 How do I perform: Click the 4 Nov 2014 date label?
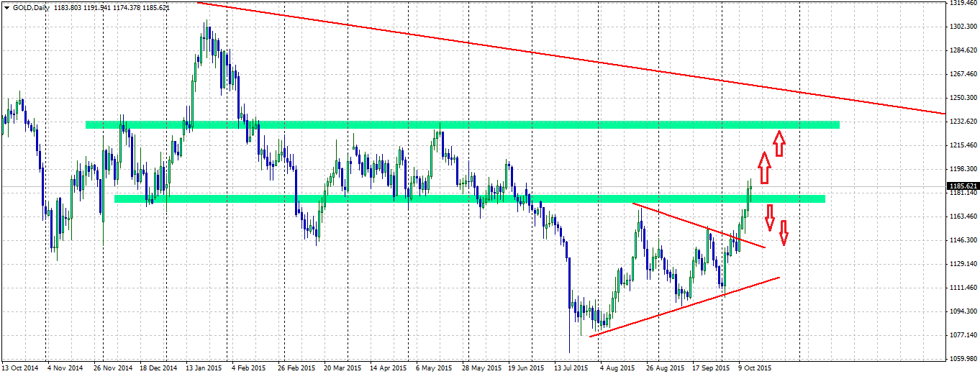[66, 368]
